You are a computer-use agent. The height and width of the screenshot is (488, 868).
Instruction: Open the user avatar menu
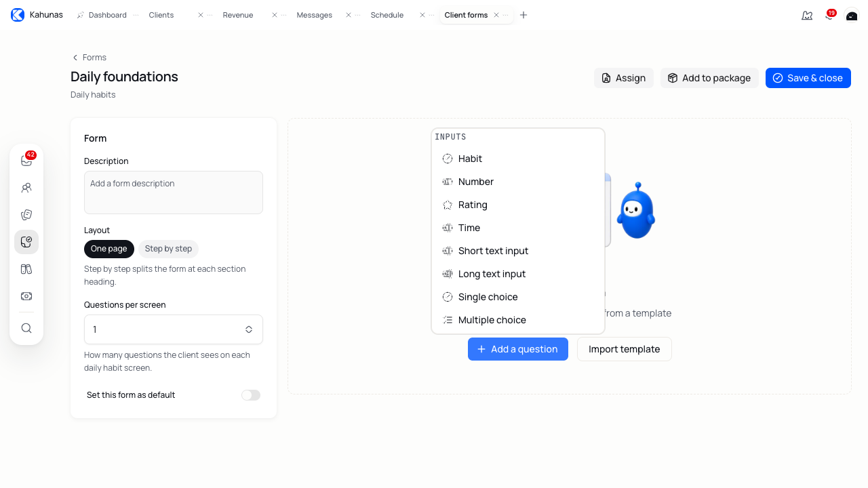coord(852,15)
